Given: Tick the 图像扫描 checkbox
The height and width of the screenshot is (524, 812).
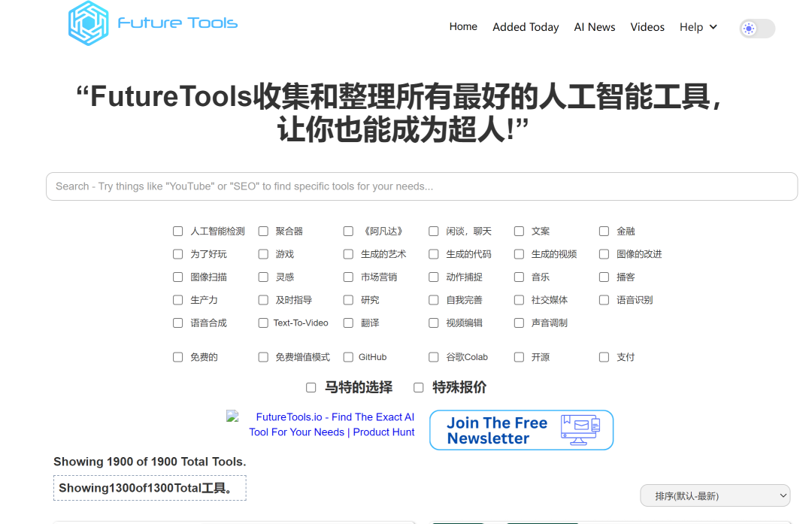Looking at the screenshot, I should [177, 277].
